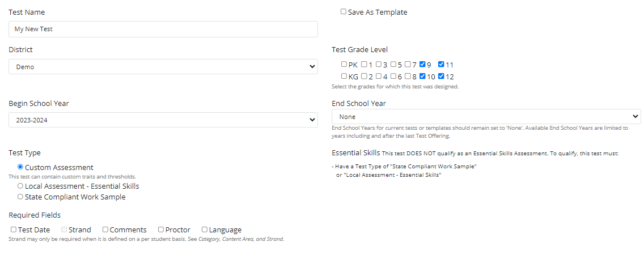Check grade 5 checkbox
644x259 pixels.
click(x=393, y=65)
